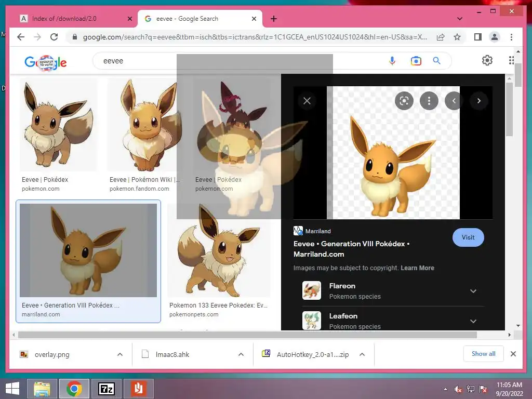Start voice search with microphone
Image resolution: width=532 pixels, height=399 pixels.
[x=392, y=61]
